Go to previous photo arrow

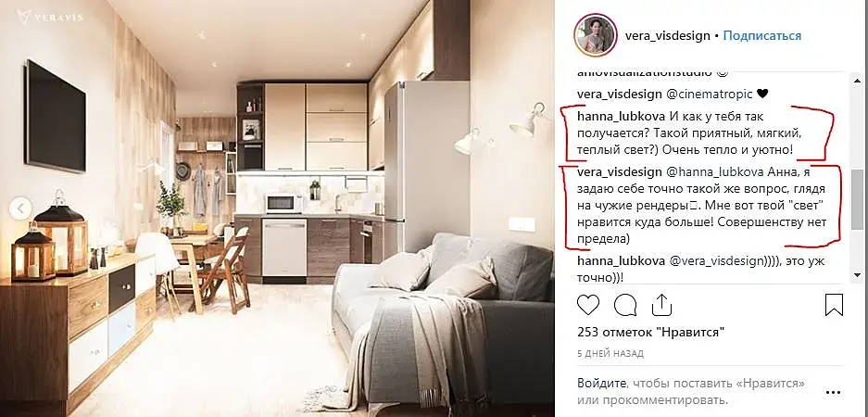click(20, 208)
